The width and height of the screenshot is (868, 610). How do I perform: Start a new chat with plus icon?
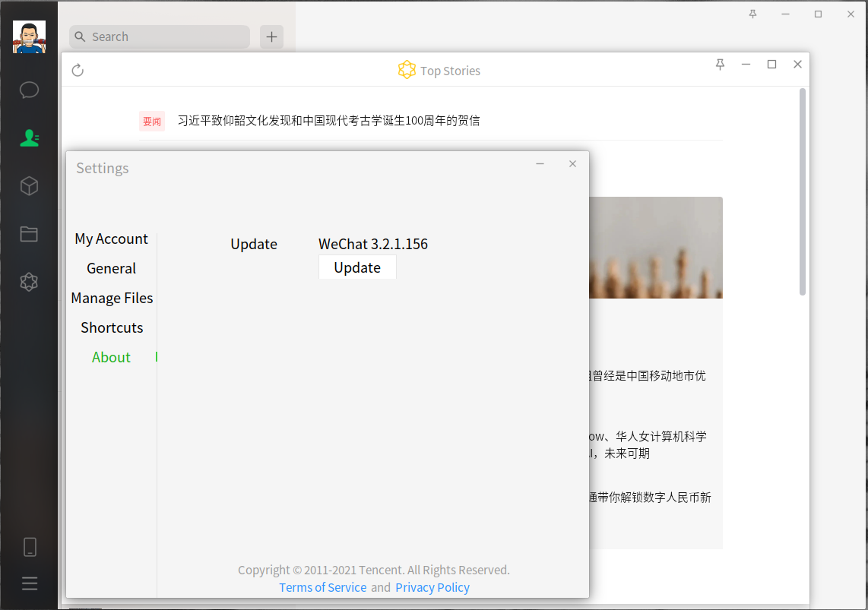pos(271,36)
